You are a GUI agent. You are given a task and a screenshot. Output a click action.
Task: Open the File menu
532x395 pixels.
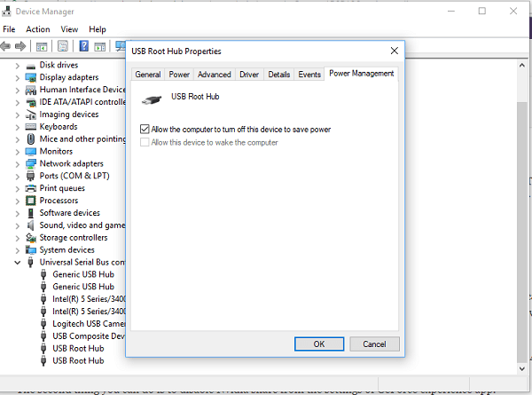9,29
